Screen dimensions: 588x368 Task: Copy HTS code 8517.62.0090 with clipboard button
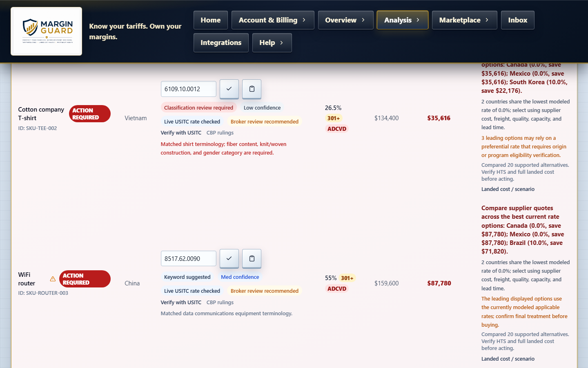tap(252, 258)
